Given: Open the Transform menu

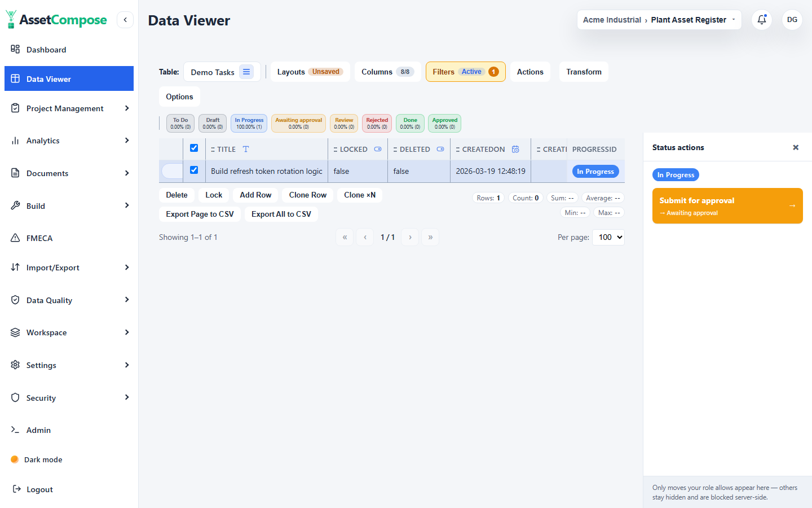Looking at the screenshot, I should click(584, 72).
